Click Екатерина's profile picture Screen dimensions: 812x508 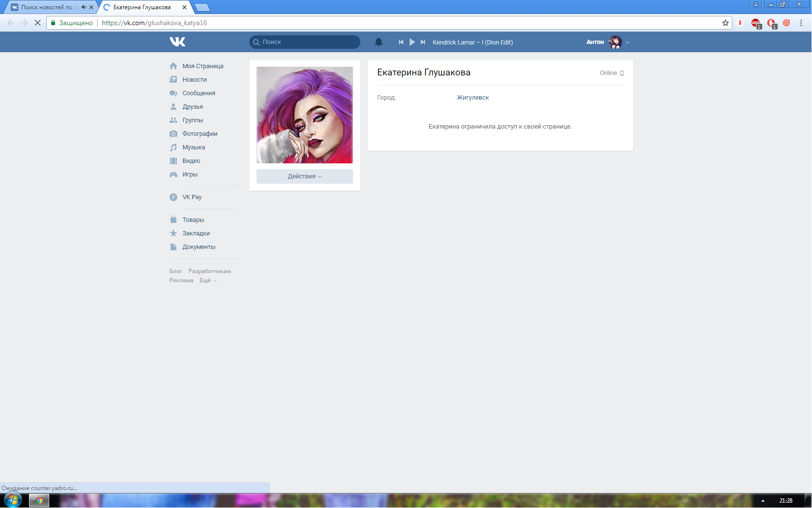click(x=304, y=115)
